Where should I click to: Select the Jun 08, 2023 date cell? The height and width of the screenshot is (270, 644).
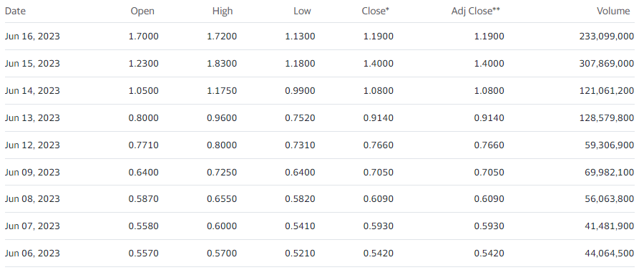[x=32, y=199]
